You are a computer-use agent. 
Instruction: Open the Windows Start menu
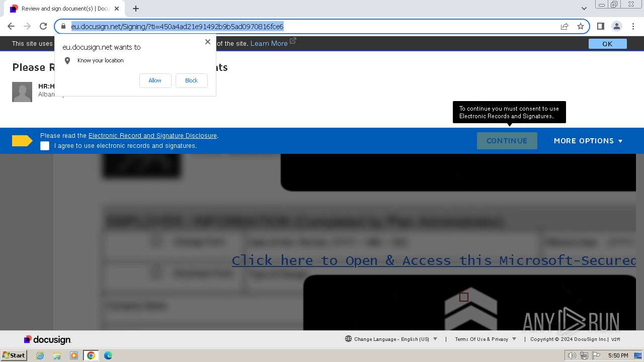(x=14, y=355)
